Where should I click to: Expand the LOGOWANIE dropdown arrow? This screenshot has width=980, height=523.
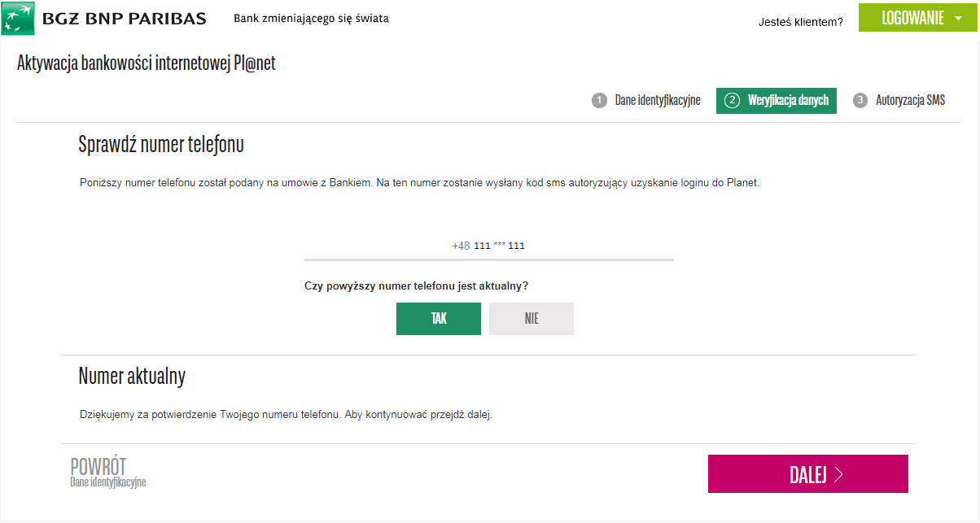[x=958, y=18]
